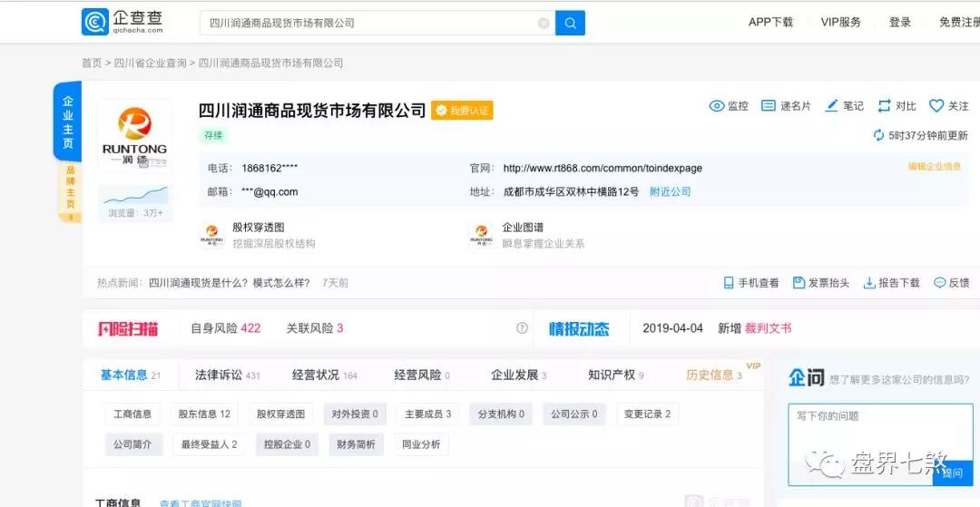980x507 pixels.
Task: Switch to 经营风险 tab
Action: (x=422, y=375)
